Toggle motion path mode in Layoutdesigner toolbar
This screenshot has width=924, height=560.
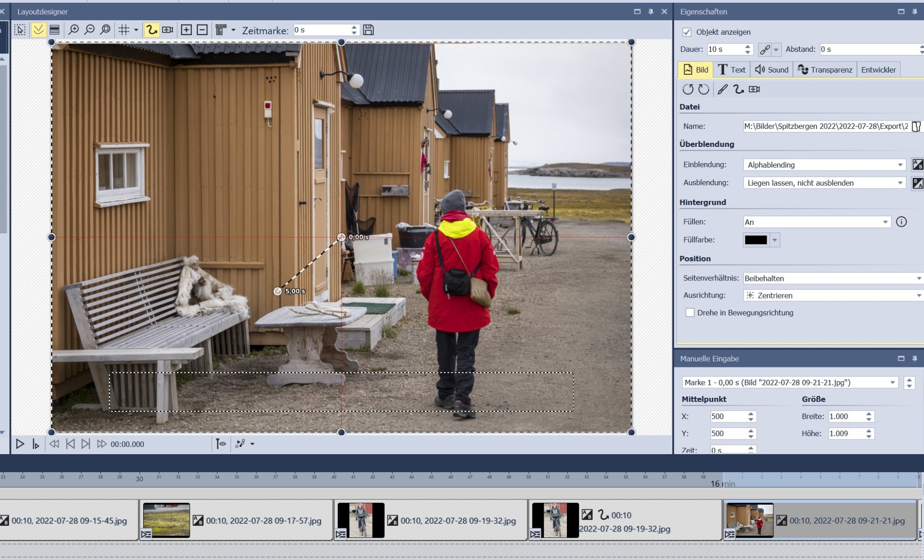click(151, 30)
